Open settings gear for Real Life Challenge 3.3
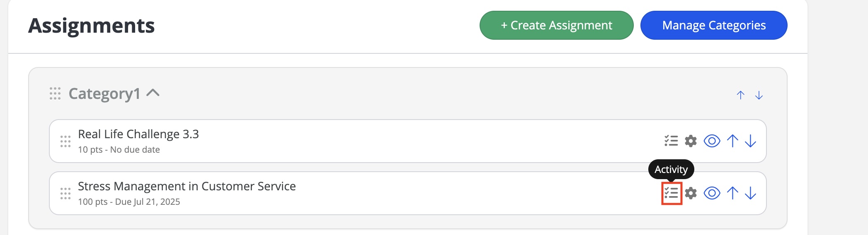This screenshot has height=235, width=868. point(691,141)
